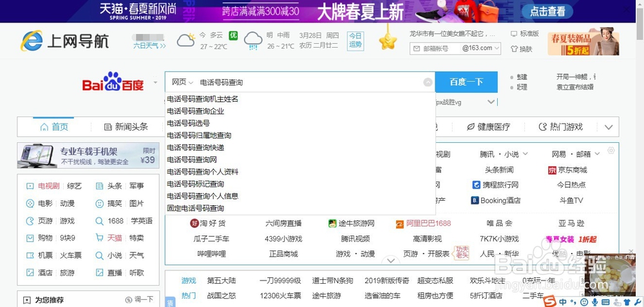Clear the search box with the round icon

[x=428, y=82]
